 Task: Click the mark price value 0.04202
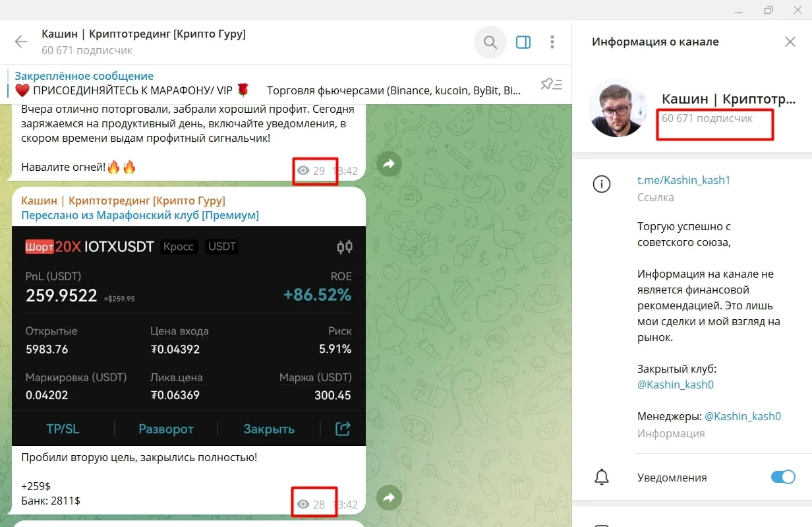point(47,395)
